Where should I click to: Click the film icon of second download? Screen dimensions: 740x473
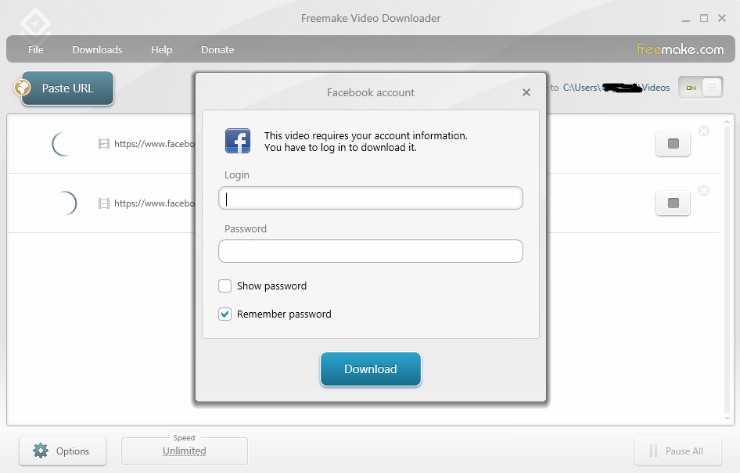104,203
